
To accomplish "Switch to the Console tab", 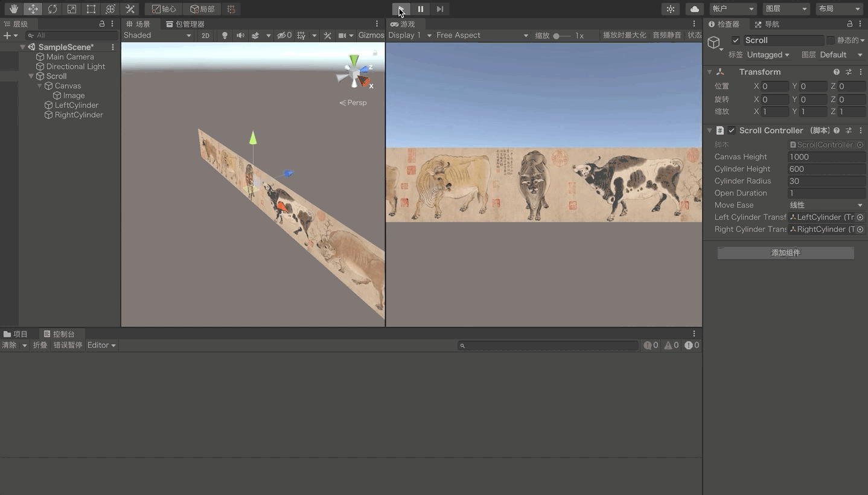I will click(x=59, y=334).
